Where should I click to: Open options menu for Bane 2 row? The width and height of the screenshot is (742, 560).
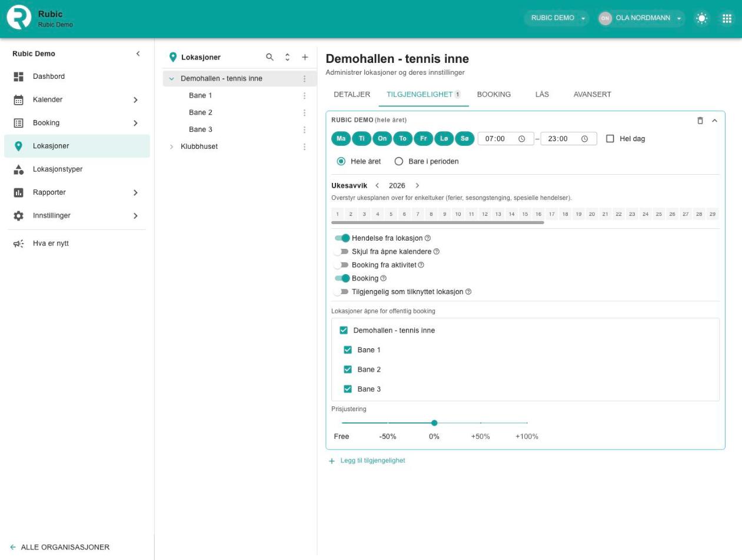tap(304, 113)
